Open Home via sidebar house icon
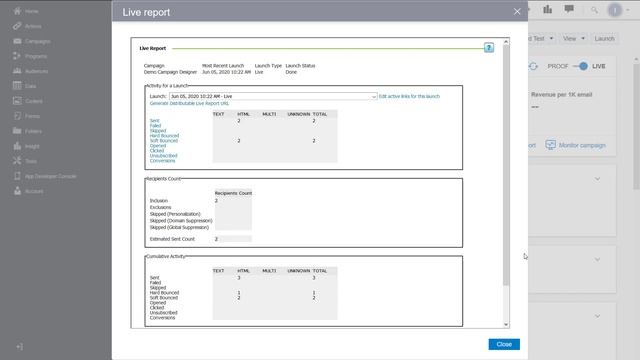The width and height of the screenshot is (640, 360). [x=17, y=11]
